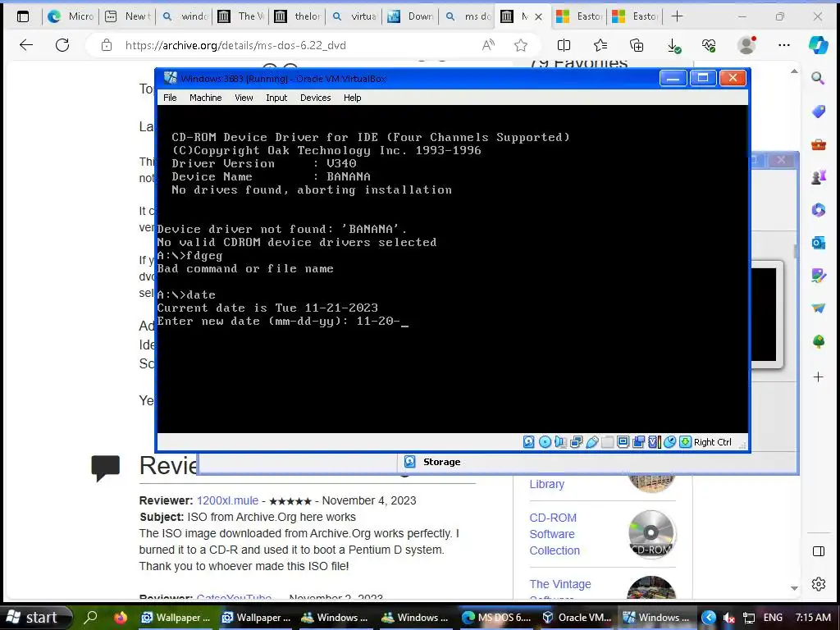Open the audio indicator in VM status bar
Viewport: 840px width, 630px height.
pyautogui.click(x=560, y=442)
